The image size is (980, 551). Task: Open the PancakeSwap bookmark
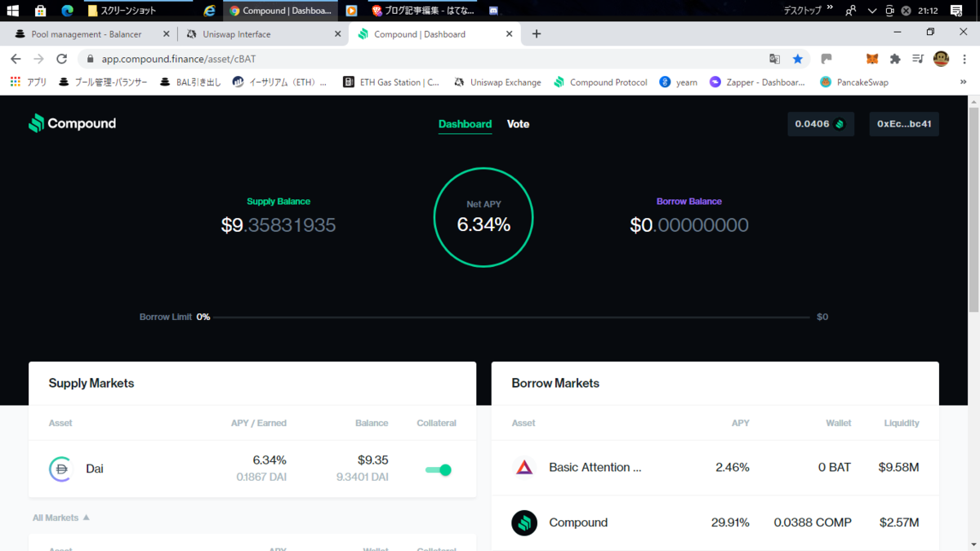coord(854,82)
